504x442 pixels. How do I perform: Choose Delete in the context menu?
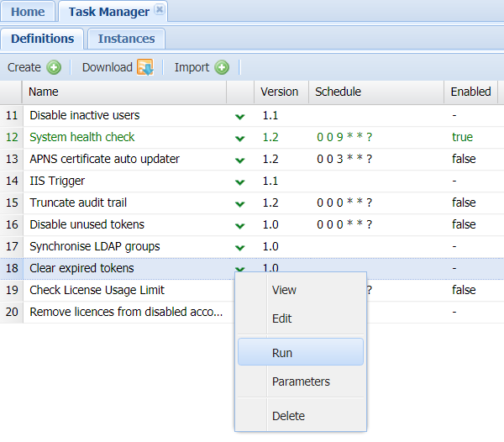pos(288,416)
